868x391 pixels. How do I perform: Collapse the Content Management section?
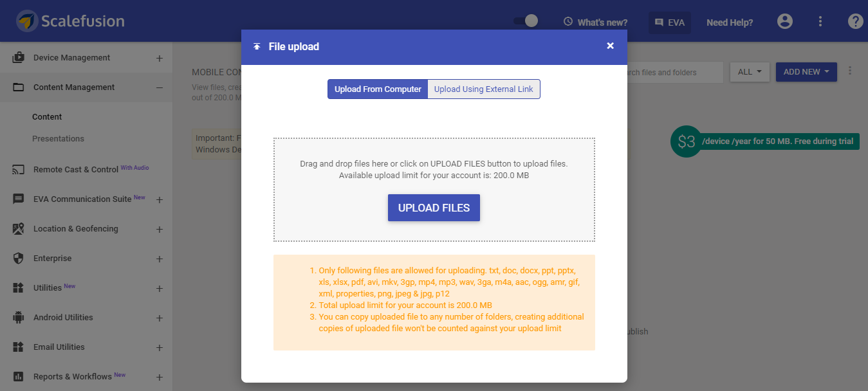click(x=160, y=88)
